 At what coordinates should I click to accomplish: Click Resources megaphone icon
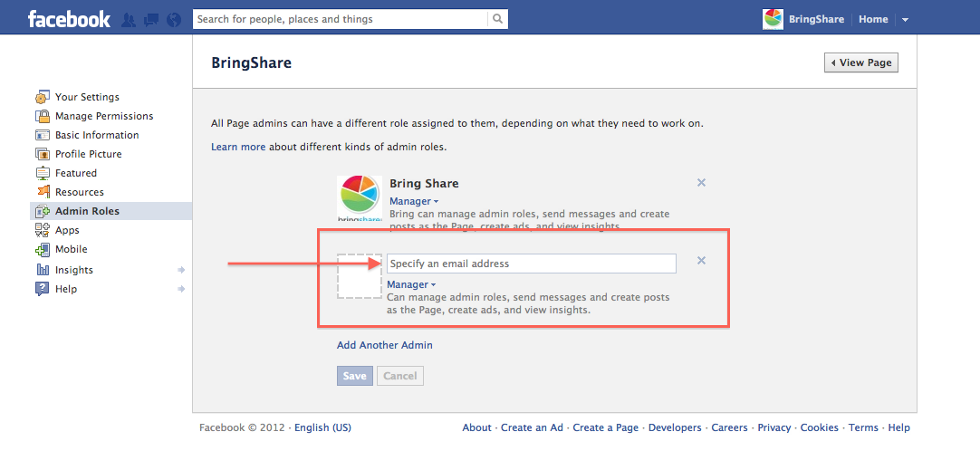click(43, 192)
